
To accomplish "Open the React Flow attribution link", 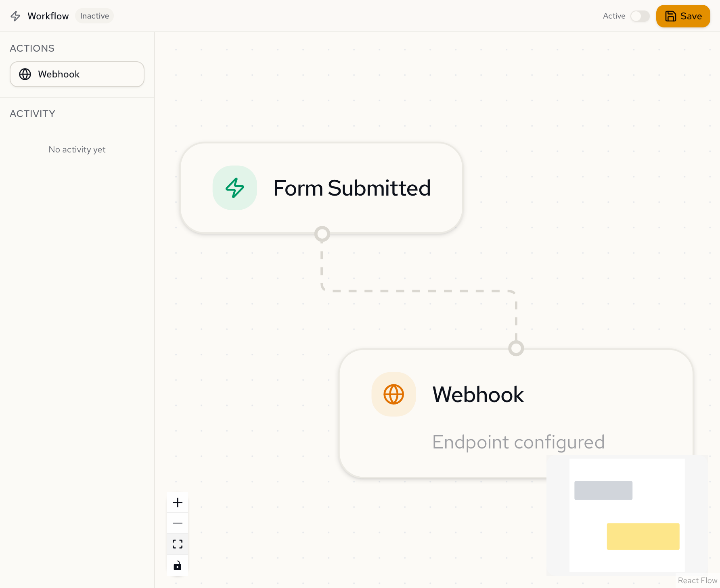I will click(697, 580).
